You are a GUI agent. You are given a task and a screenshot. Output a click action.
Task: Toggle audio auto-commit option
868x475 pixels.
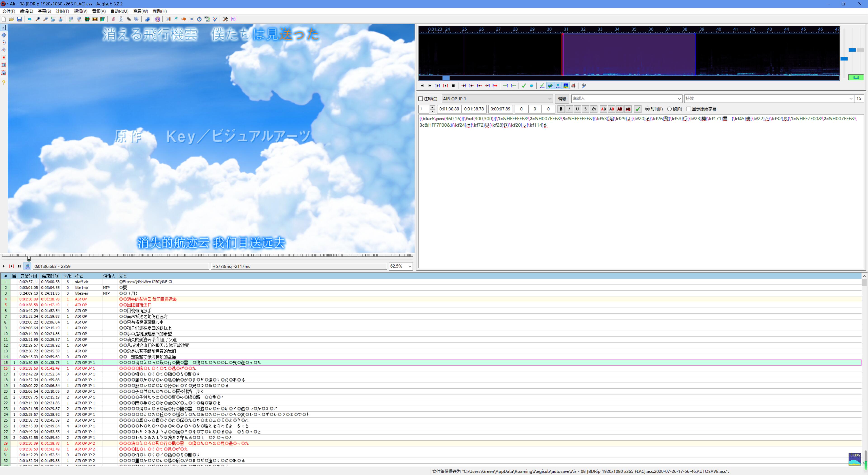click(542, 86)
